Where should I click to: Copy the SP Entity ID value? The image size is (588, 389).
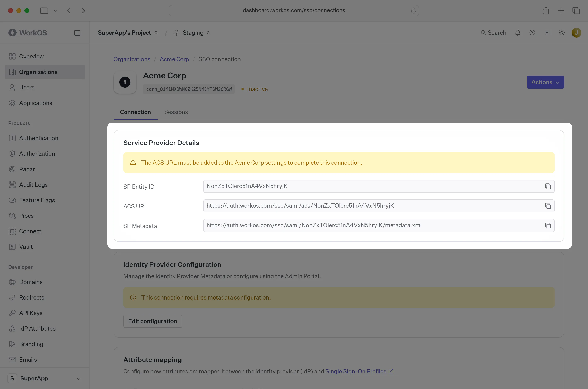point(548,186)
